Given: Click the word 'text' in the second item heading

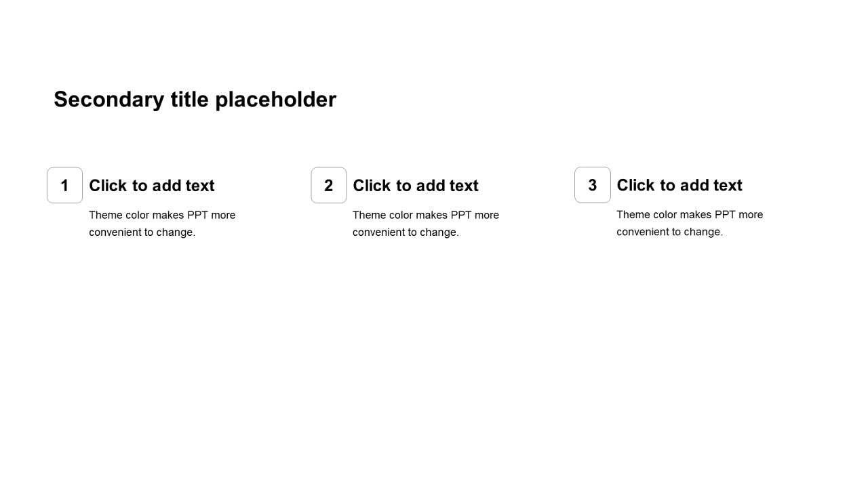Looking at the screenshot, I should (464, 186).
